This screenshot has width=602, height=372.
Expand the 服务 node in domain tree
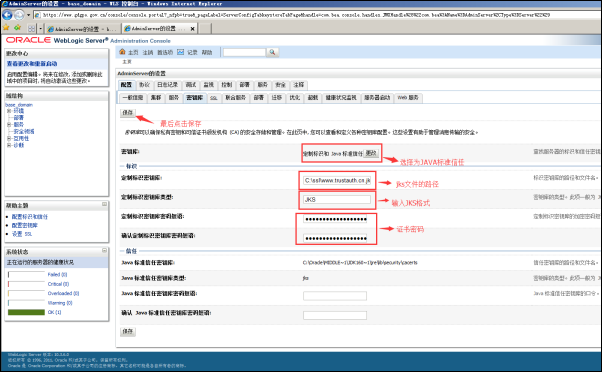(9, 124)
